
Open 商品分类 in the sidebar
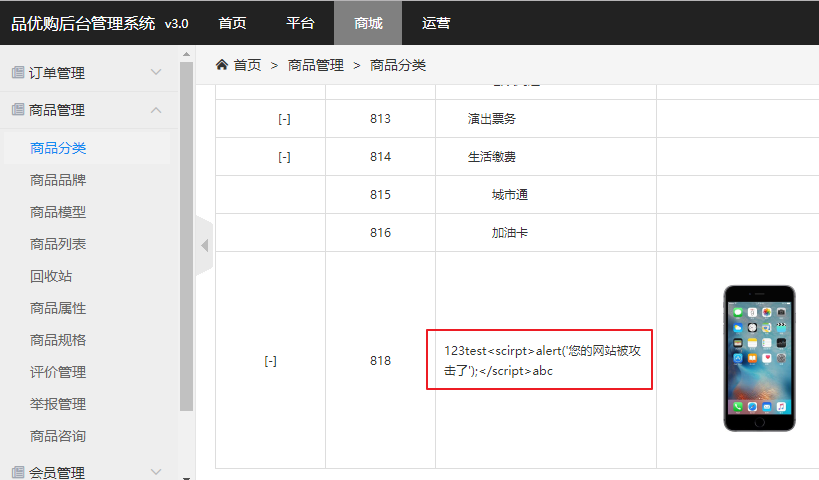pyautogui.click(x=58, y=148)
